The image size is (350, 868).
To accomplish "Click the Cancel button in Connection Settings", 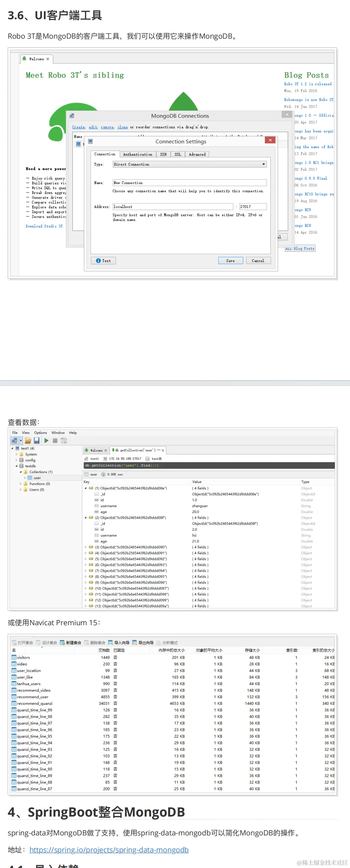I will (258, 261).
